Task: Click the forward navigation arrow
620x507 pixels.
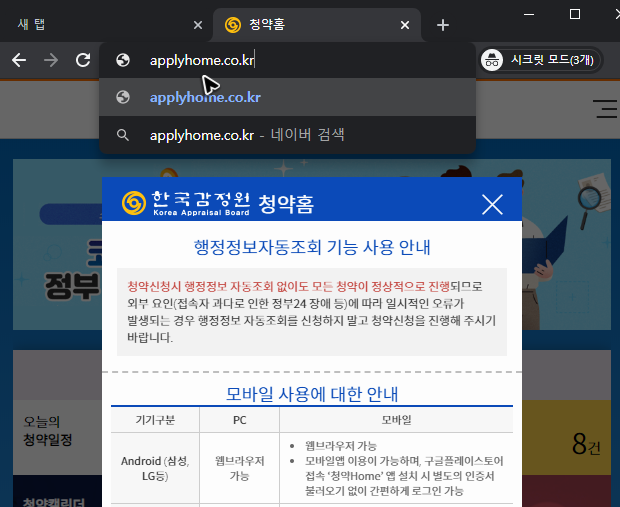Action: click(x=51, y=60)
